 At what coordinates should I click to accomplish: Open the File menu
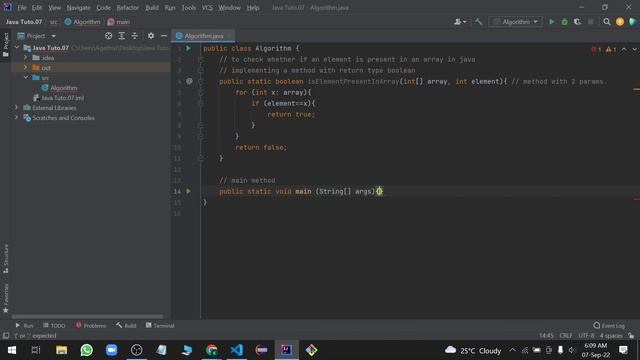click(22, 7)
